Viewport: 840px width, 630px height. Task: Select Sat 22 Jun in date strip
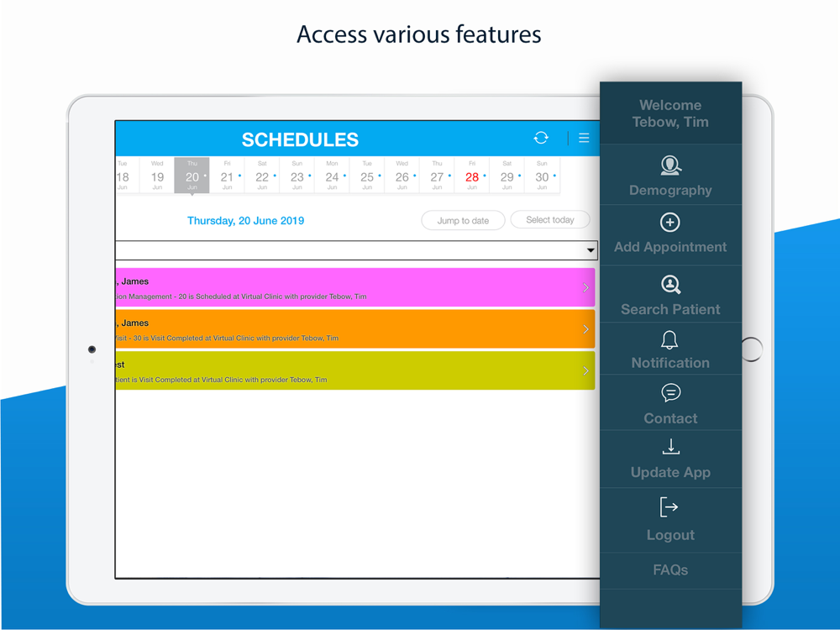[262, 175]
